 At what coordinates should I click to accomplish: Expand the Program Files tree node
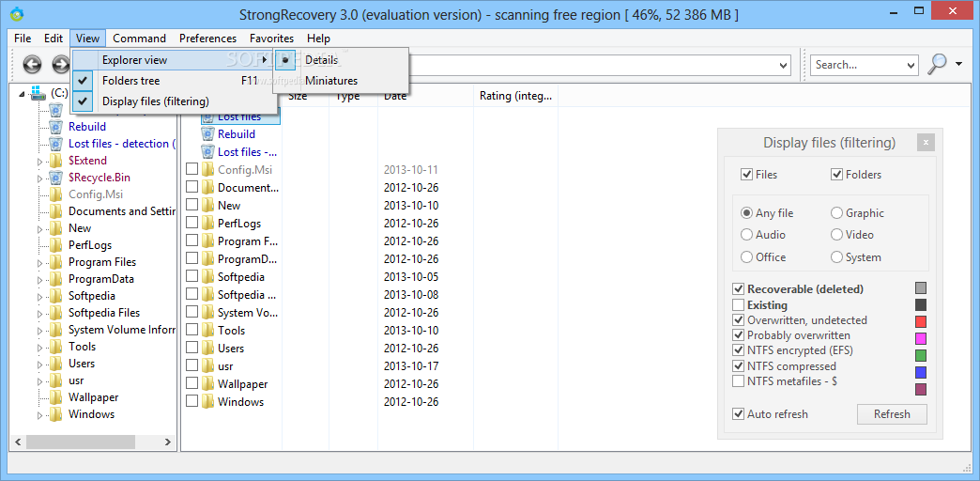click(40, 263)
